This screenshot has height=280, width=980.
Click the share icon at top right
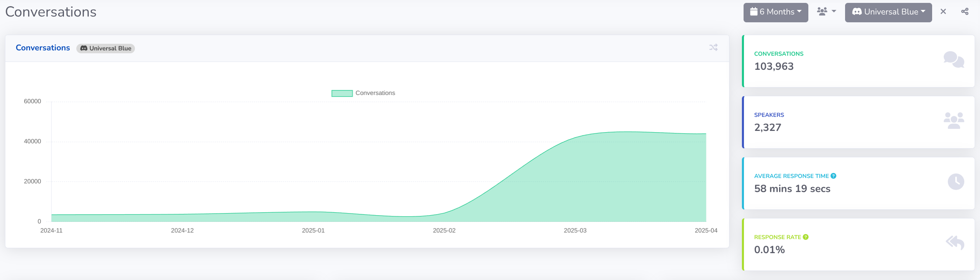[965, 12]
